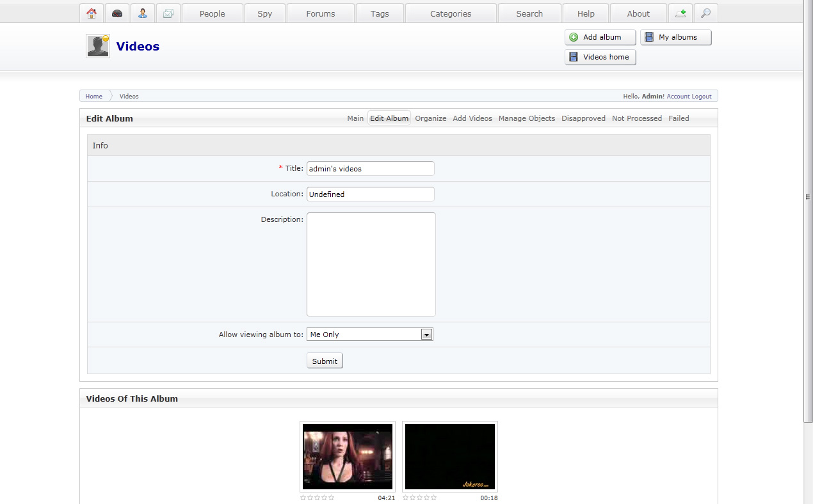Screen dimensions: 813x504
Task: Click the Add album button
Action: point(600,37)
